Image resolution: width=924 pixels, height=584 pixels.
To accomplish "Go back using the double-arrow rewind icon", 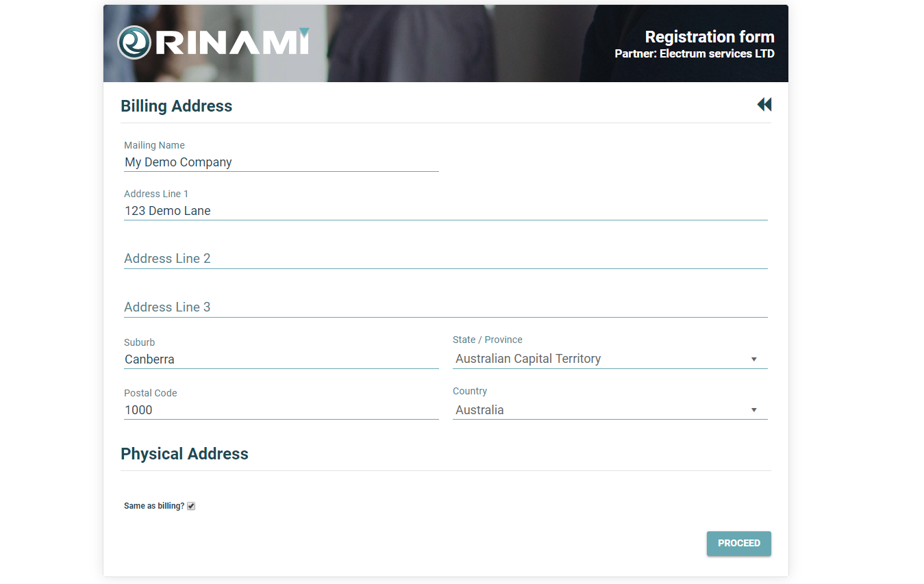I will point(764,104).
